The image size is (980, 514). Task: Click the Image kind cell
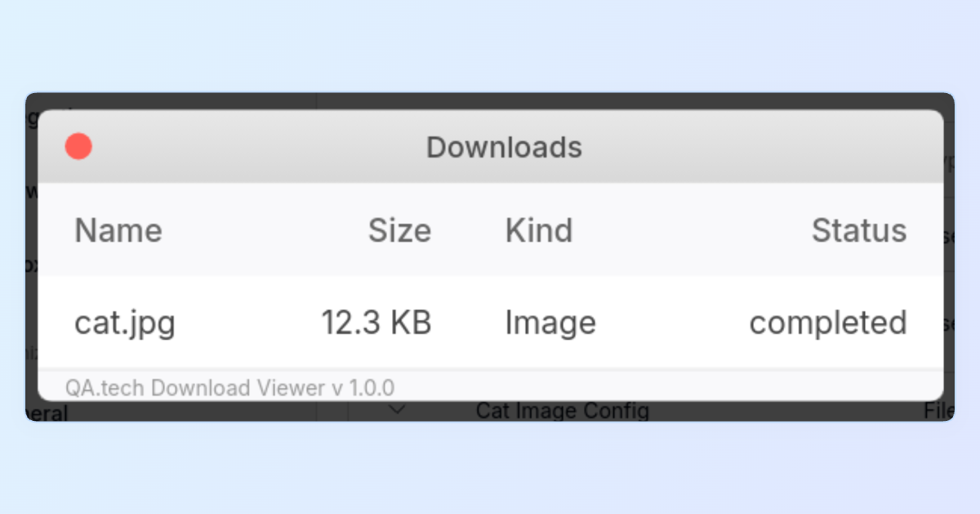pos(550,323)
